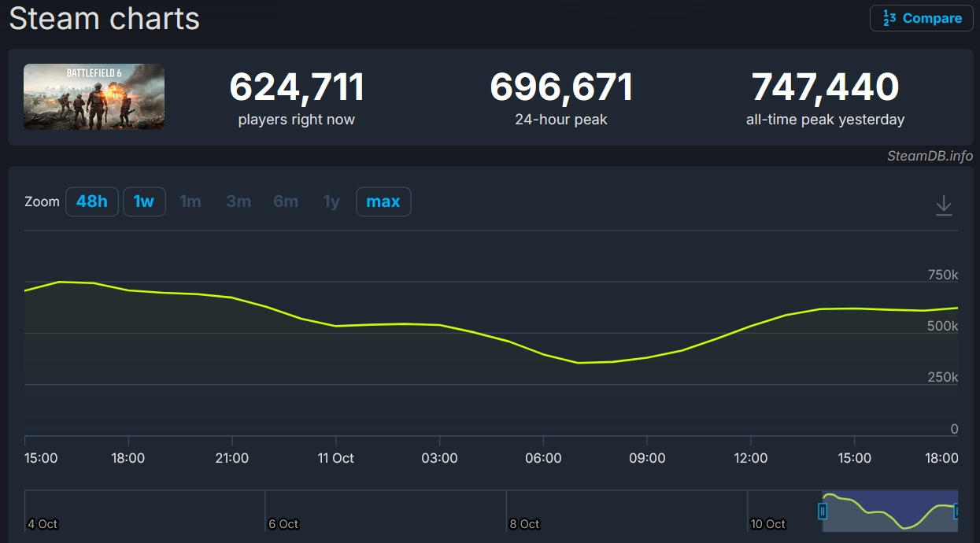Pick the 1y zoom range

(x=331, y=201)
